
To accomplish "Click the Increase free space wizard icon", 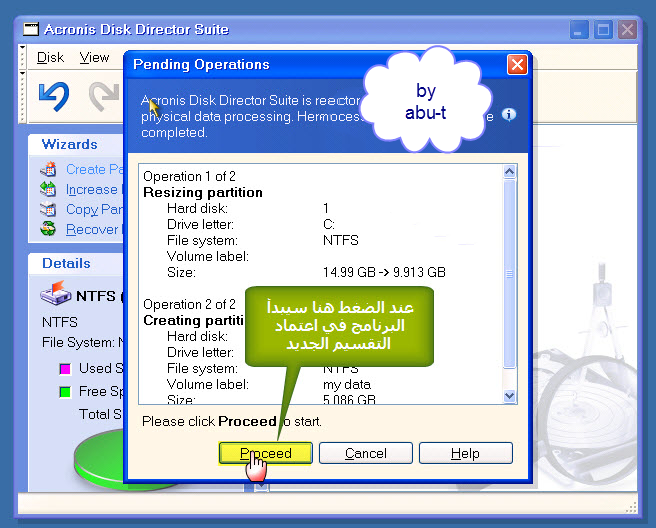I will pyautogui.click(x=49, y=189).
